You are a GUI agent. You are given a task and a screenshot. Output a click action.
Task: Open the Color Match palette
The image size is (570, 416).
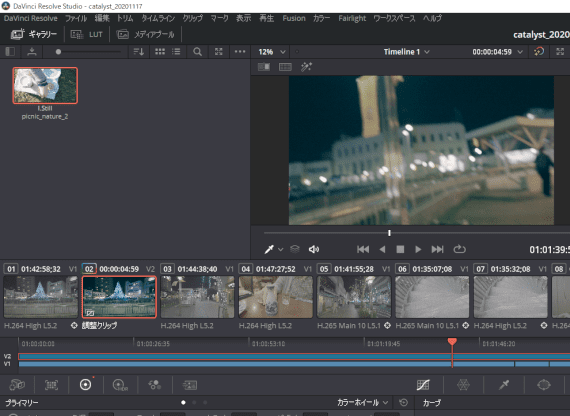(x=51, y=385)
